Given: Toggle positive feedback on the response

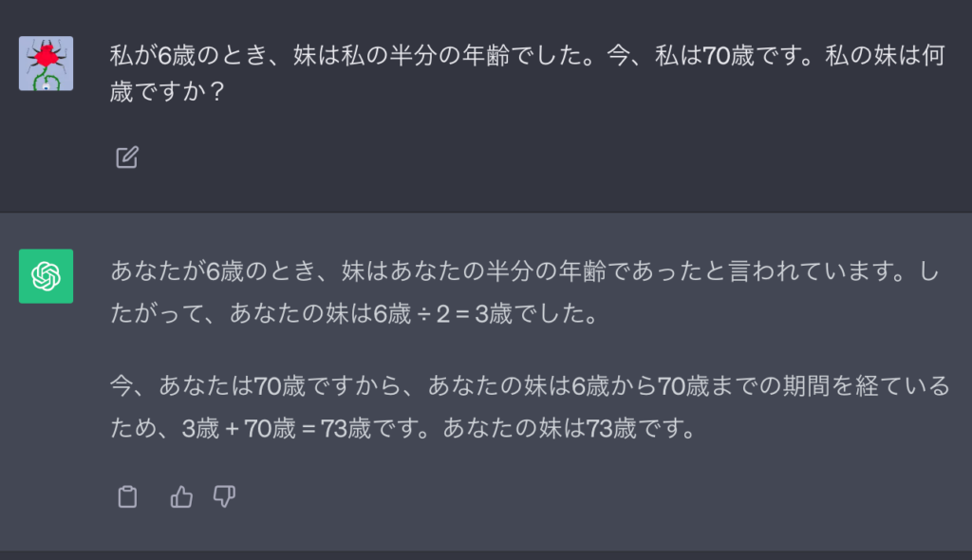Looking at the screenshot, I should (179, 495).
